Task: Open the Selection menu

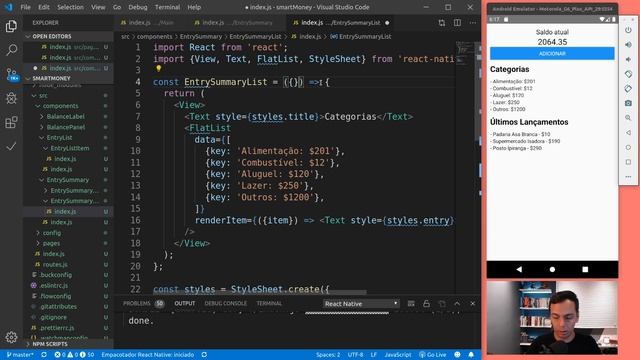Action: [x=70, y=7]
